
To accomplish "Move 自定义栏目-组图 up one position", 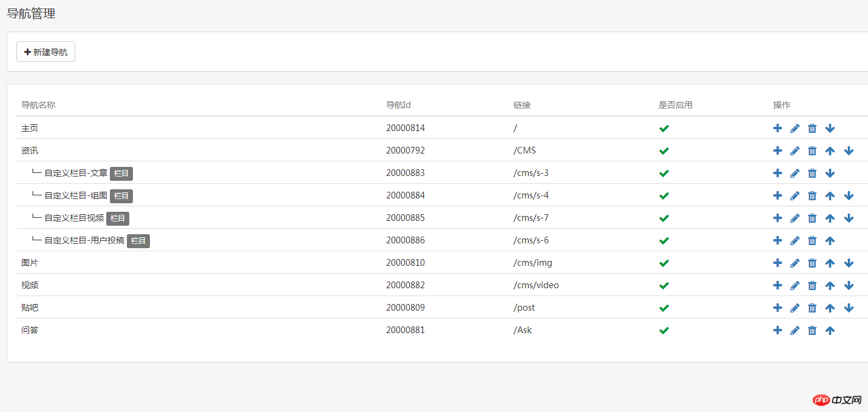I will 830,195.
